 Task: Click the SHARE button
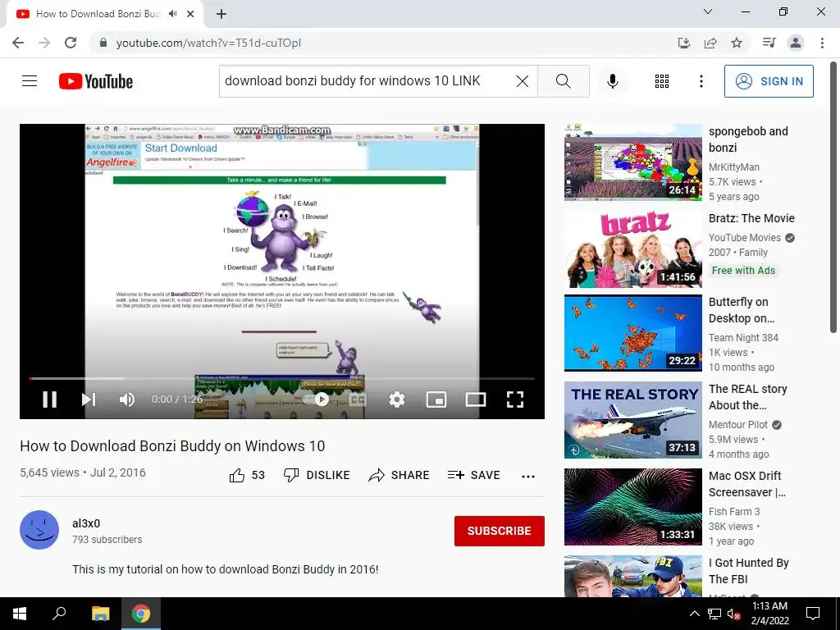click(399, 475)
